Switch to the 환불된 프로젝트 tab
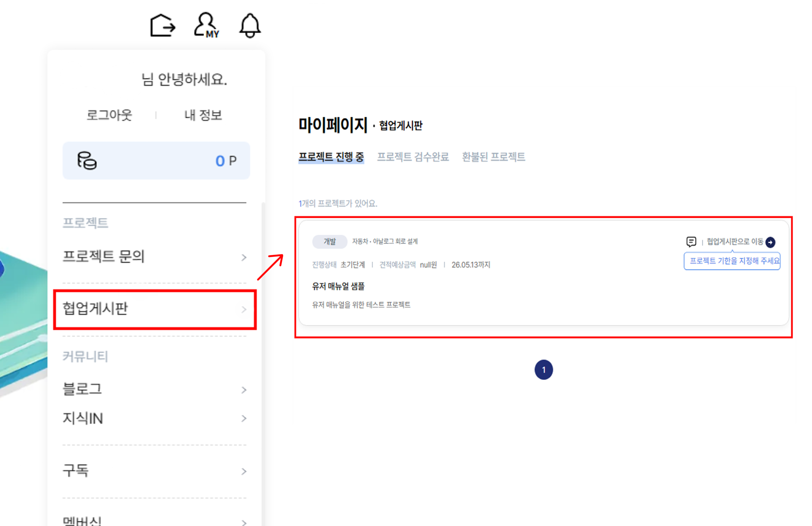Image resolution: width=812 pixels, height=526 pixels. [x=493, y=157]
